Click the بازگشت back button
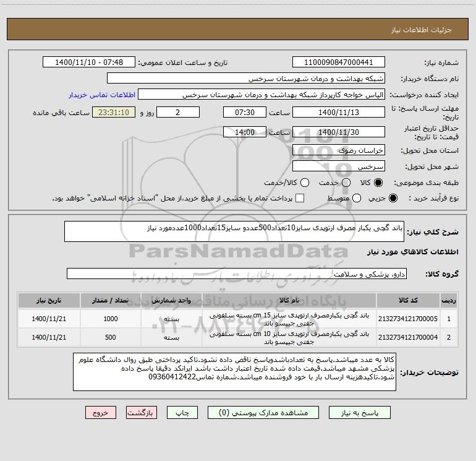476x461 pixels. (142, 413)
